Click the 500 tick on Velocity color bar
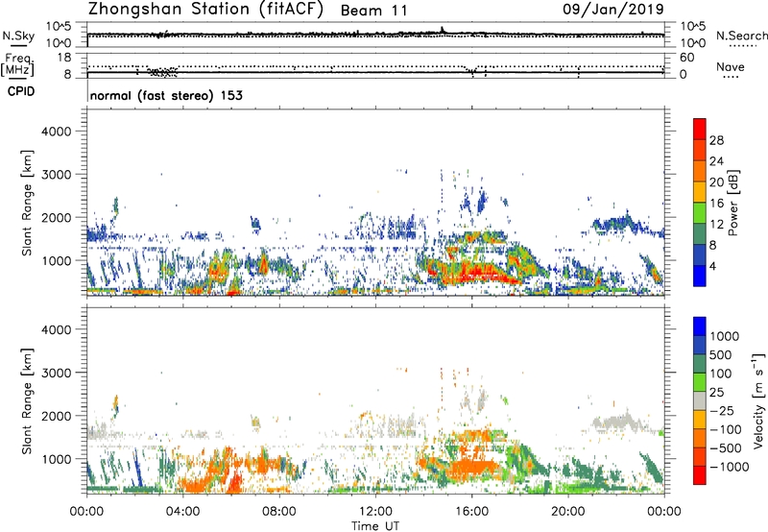The height and width of the screenshot is (532, 768). click(721, 355)
